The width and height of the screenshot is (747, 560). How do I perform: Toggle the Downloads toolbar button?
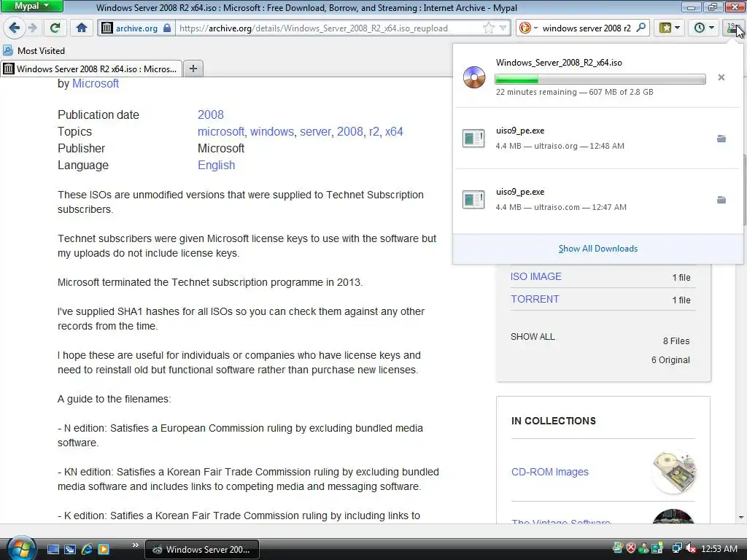click(732, 28)
